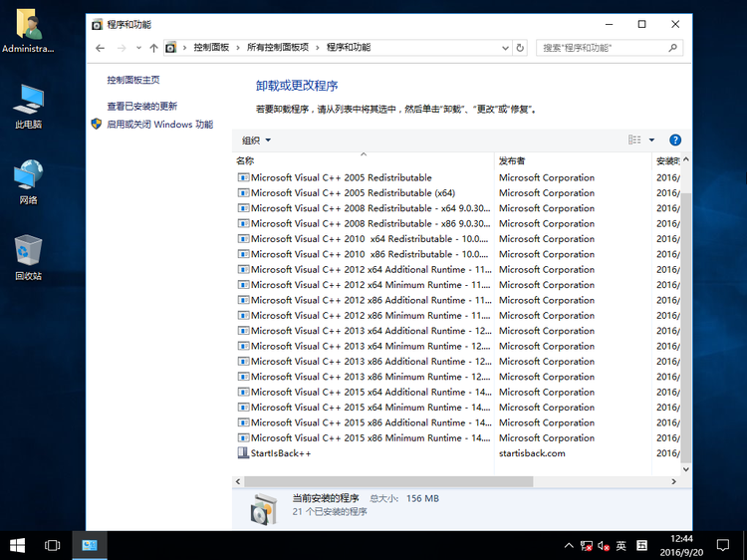The width and height of the screenshot is (747, 560).
Task: Select Visual C++ 2012 x64 Additional Runtime
Action: (x=456, y=269)
